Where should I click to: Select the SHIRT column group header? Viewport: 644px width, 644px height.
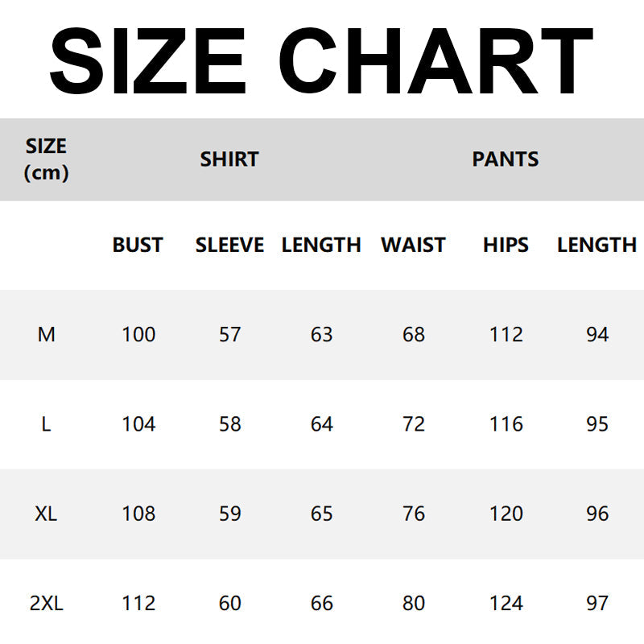pos(229,159)
